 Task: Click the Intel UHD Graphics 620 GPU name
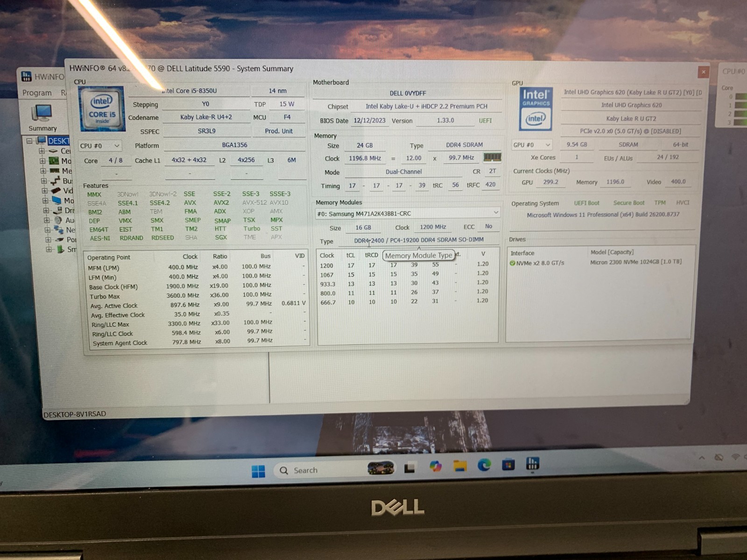click(631, 105)
